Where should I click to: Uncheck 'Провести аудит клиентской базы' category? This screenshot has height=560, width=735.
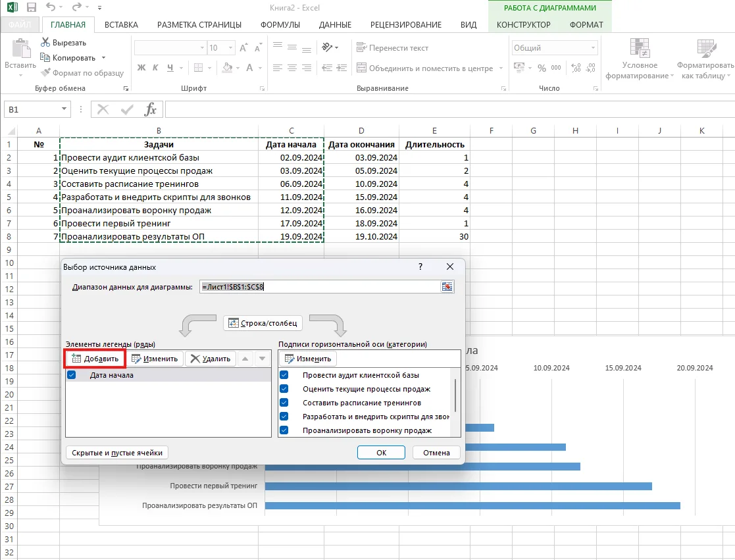pyautogui.click(x=284, y=375)
